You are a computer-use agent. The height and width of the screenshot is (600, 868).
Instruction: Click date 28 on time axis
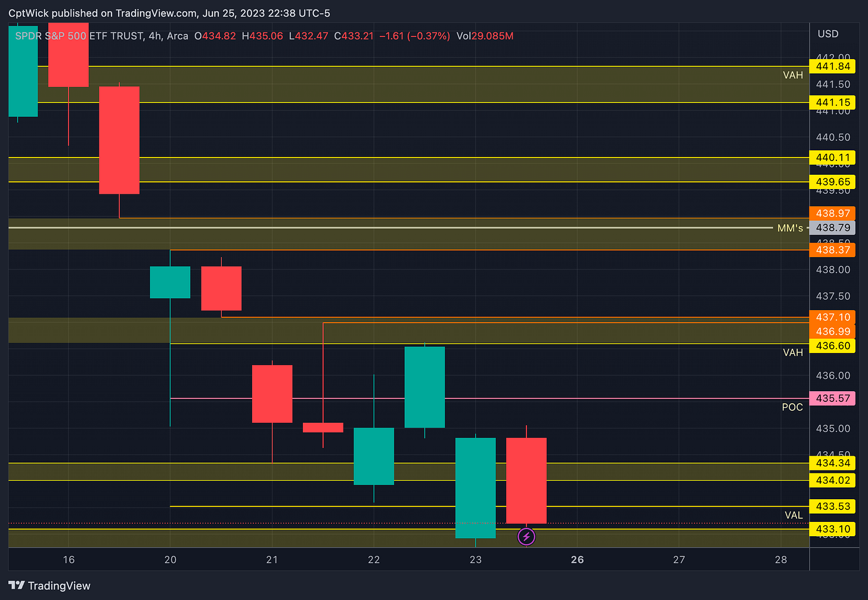780,559
